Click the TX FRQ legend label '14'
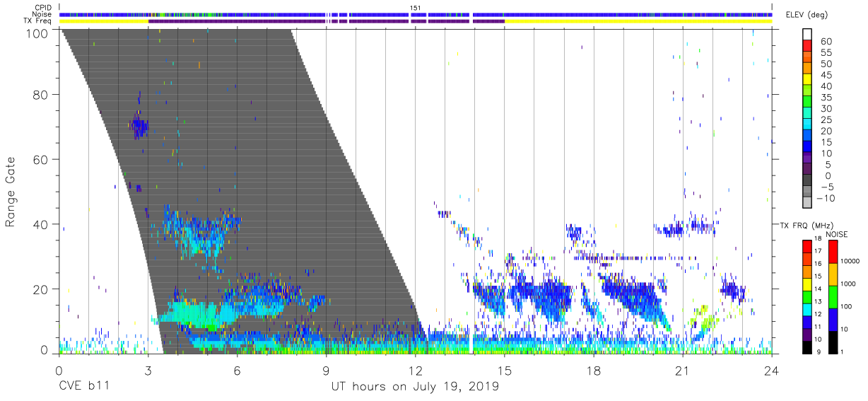 pos(817,289)
